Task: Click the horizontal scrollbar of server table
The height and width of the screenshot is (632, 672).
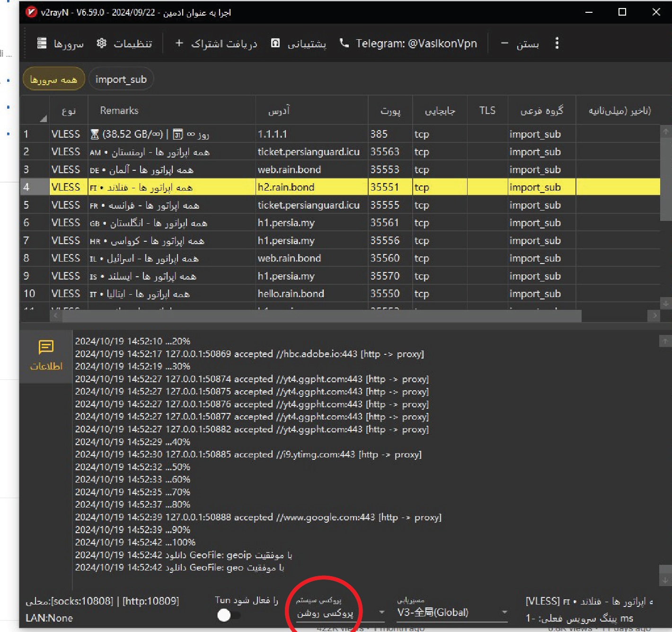Action: [x=322, y=316]
